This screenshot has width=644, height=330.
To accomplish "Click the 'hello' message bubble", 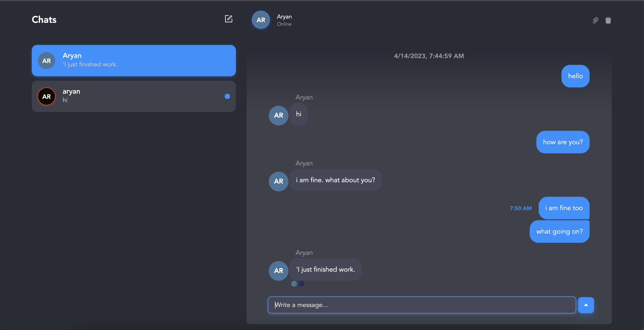I will tap(575, 76).
